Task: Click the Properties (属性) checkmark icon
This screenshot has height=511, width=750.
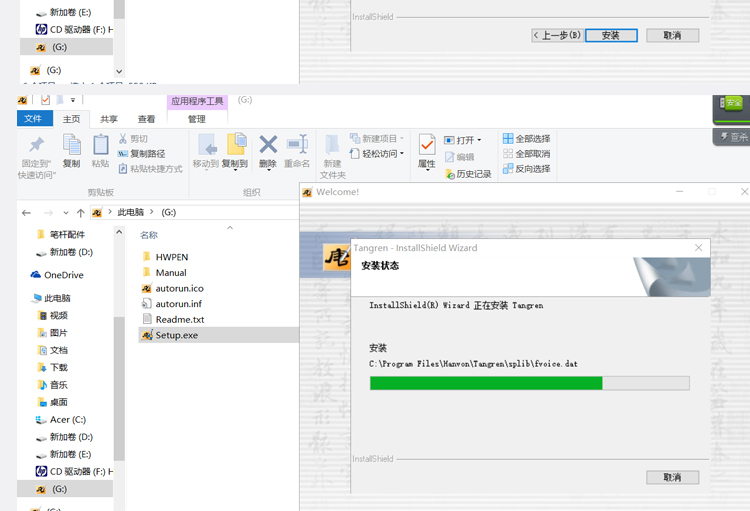Action: coord(427,146)
